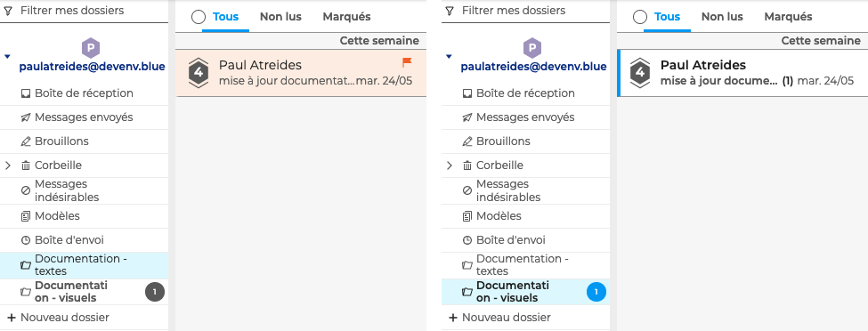Open the unread Paul Atreides conversation showing (1)
This screenshot has width=868, height=331.
coord(742,73)
